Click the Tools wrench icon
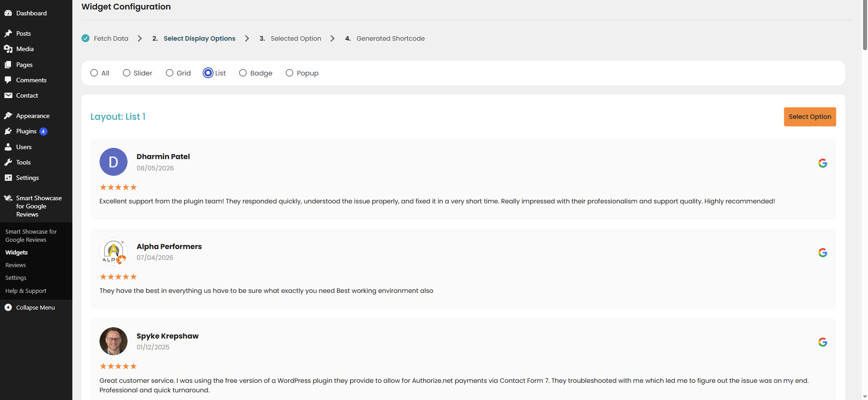This screenshot has height=400, width=868. pos(8,162)
